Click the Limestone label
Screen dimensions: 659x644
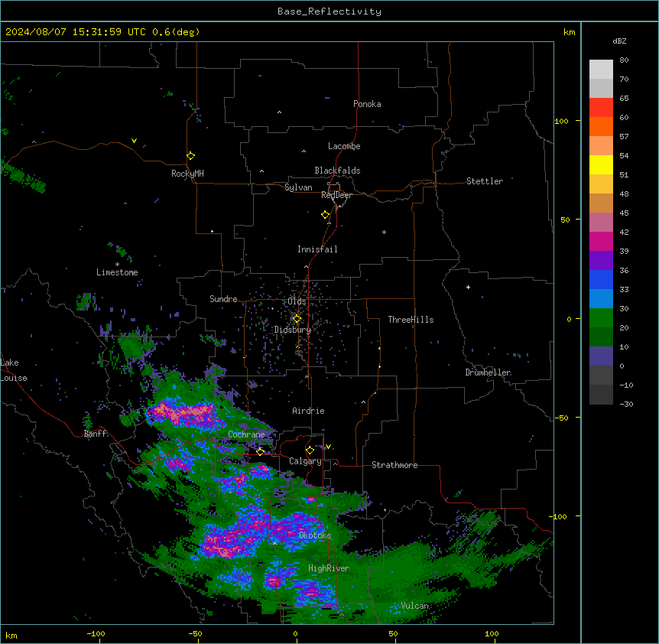(x=117, y=272)
